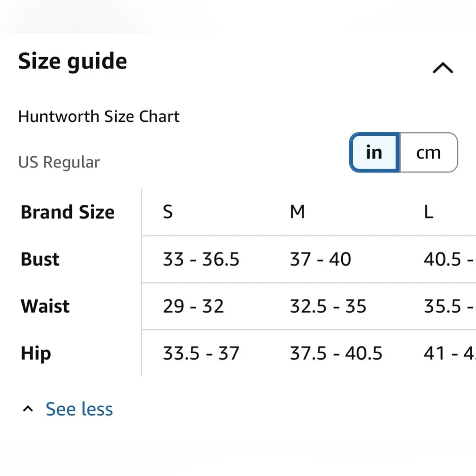Click the 29 - 32 waist cell

[x=193, y=306]
